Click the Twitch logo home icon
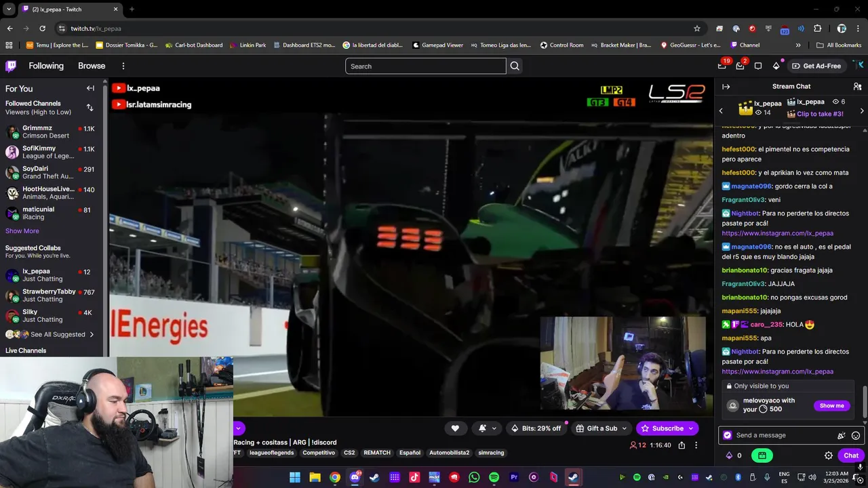 11,66
